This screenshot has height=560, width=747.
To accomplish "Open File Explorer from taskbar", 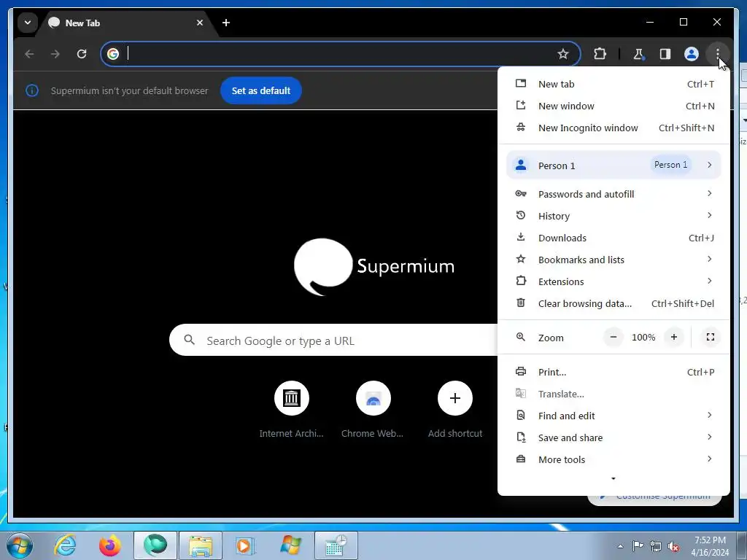I will pyautogui.click(x=201, y=545).
